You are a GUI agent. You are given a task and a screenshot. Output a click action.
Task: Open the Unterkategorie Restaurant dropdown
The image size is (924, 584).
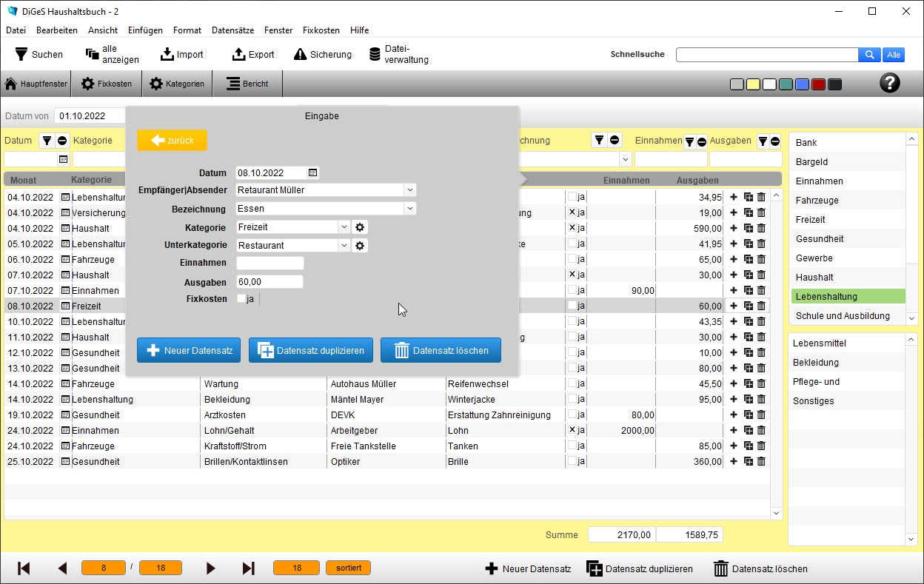coord(344,245)
